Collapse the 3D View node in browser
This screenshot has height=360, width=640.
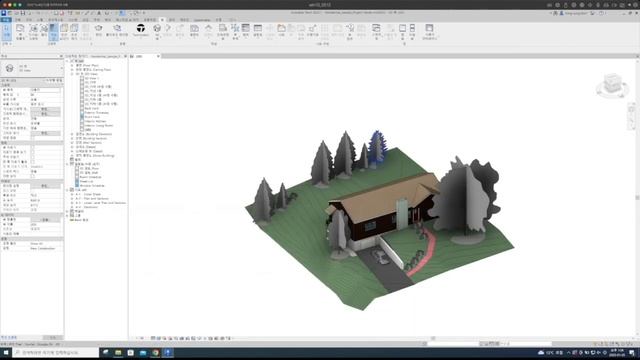pos(72,74)
